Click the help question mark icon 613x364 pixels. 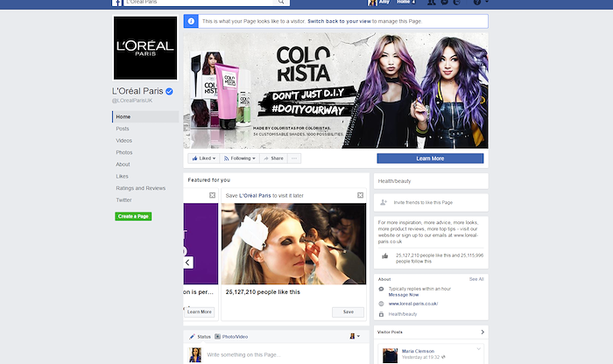click(477, 2)
